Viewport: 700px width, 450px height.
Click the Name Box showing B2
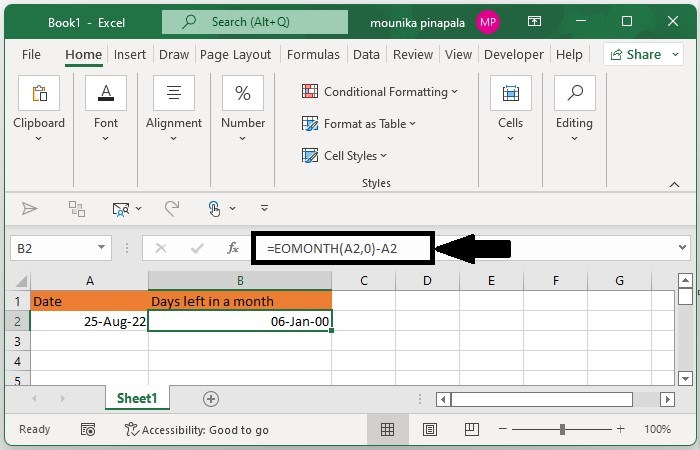tap(53, 248)
